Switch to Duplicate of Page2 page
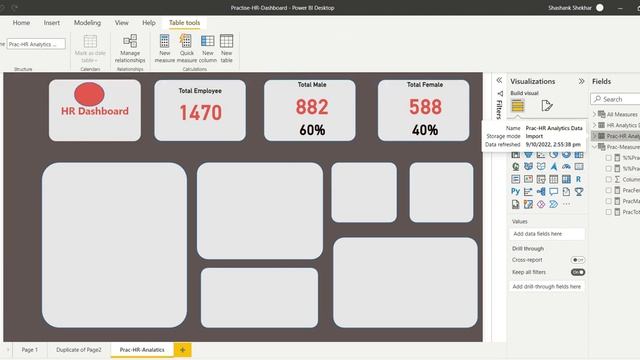640x360 pixels. click(x=79, y=350)
